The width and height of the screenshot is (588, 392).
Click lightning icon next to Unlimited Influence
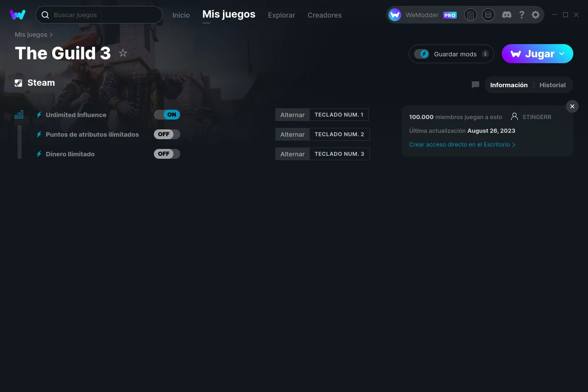[x=39, y=115]
